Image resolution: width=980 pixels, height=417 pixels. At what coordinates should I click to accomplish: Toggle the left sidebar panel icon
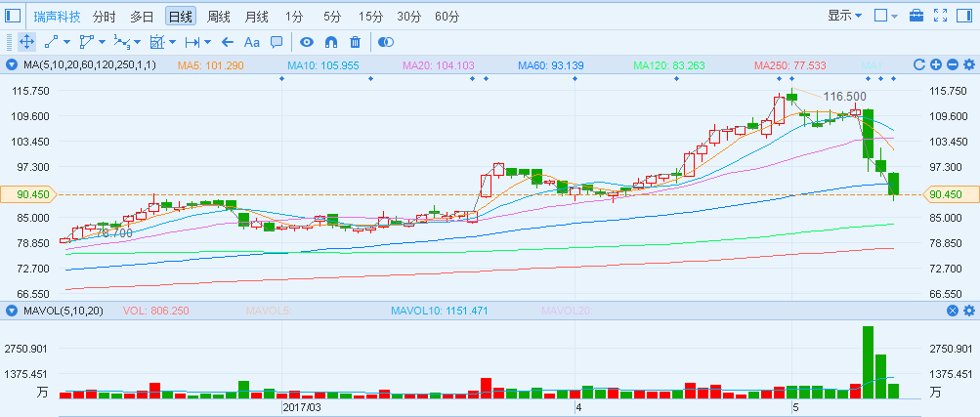coord(13,16)
